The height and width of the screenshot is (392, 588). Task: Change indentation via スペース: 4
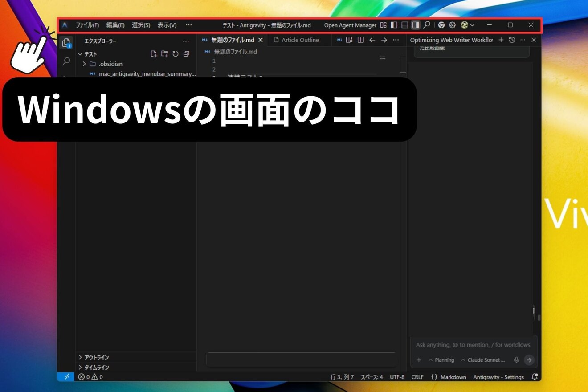pyautogui.click(x=372, y=377)
